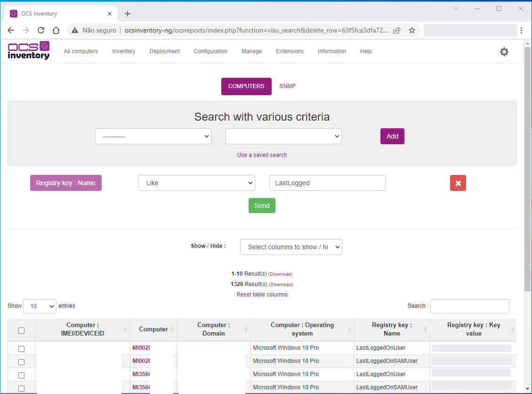Click the Use a saved search link
The height and width of the screenshot is (394, 532).
coord(262,155)
